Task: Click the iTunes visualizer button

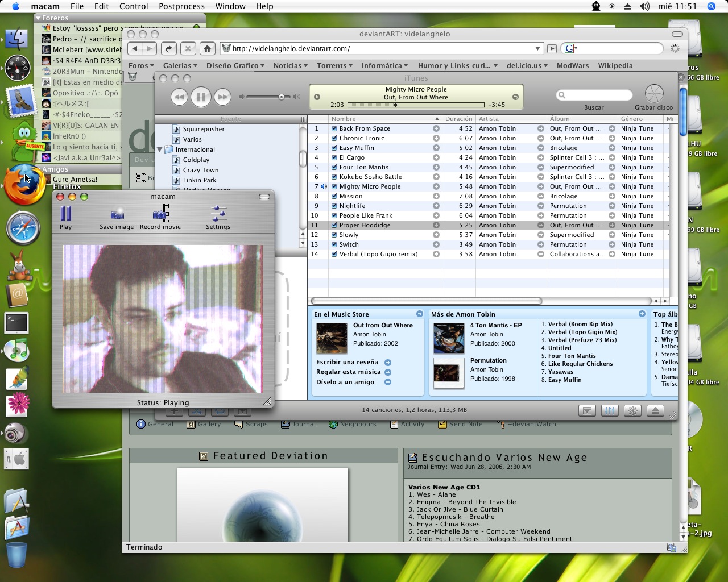Action: tap(632, 410)
